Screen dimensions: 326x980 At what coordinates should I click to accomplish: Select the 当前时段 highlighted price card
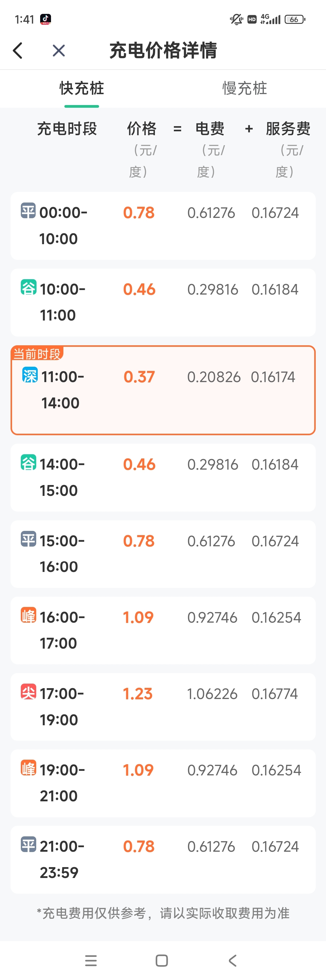pos(163,390)
